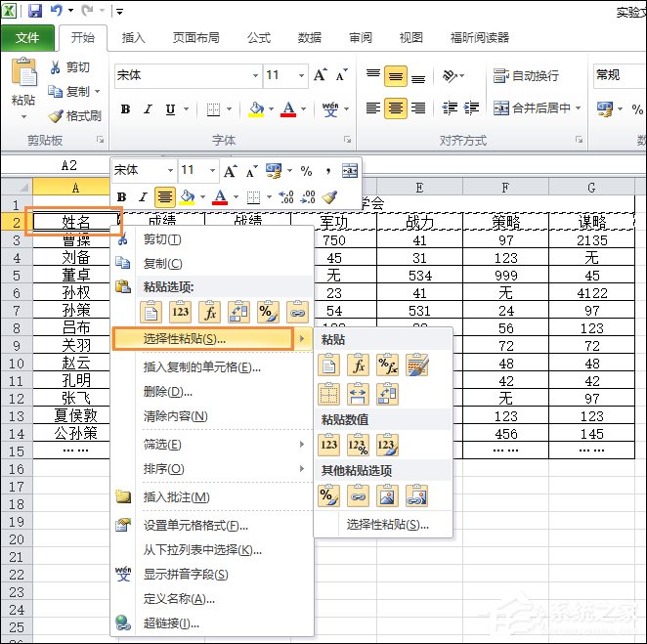The width and height of the screenshot is (647, 644).
Task: Click 选择性粘贴(S)... at the submenu bottom
Action: [387, 525]
